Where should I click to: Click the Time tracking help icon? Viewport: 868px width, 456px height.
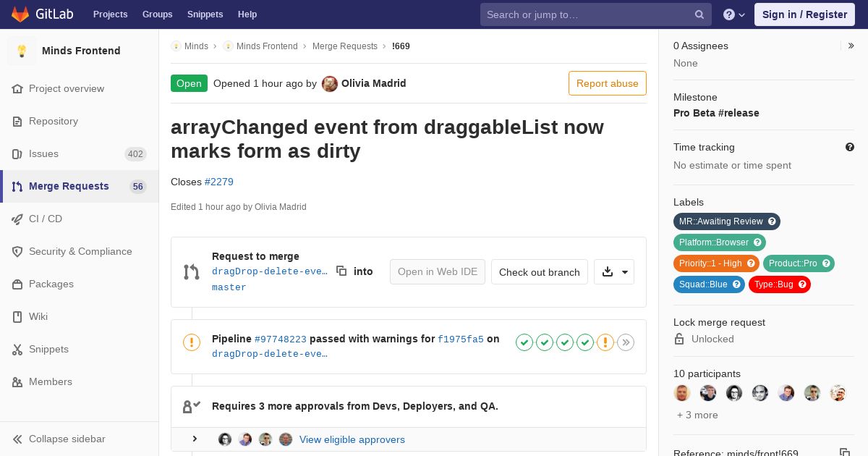click(x=850, y=147)
